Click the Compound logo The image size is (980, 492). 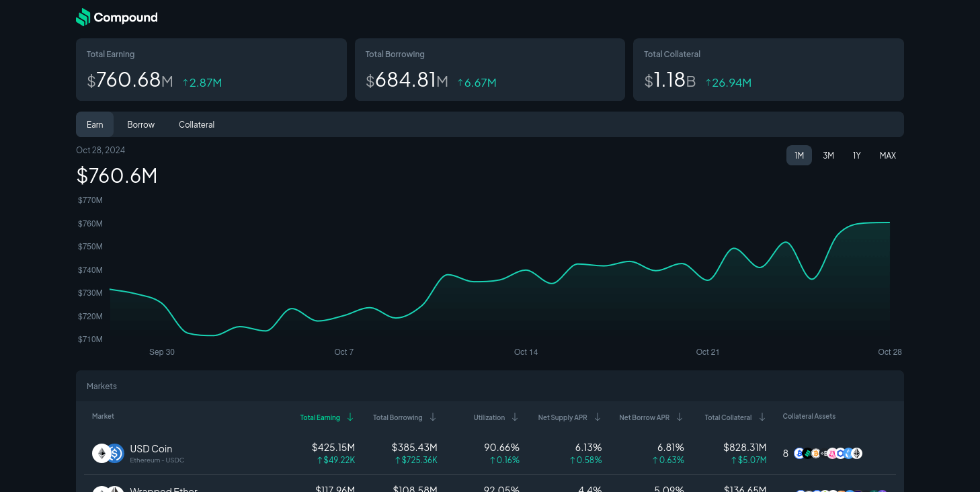(x=117, y=17)
